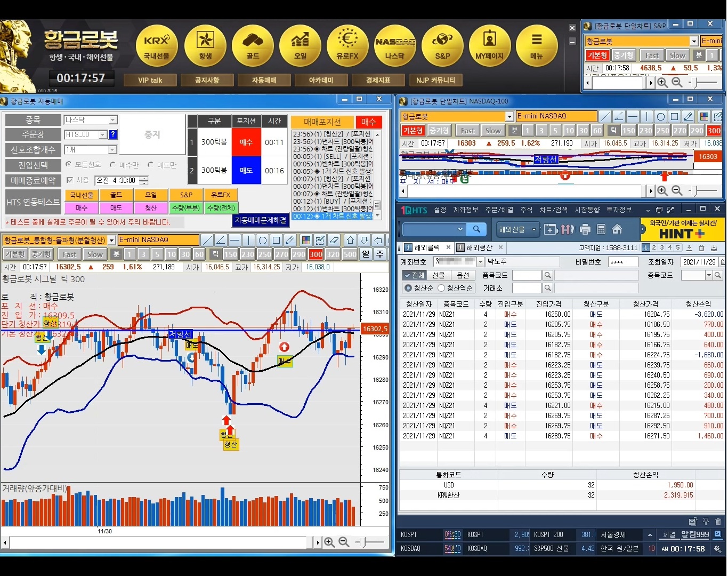Open the 주문/체결 menu

499,210
